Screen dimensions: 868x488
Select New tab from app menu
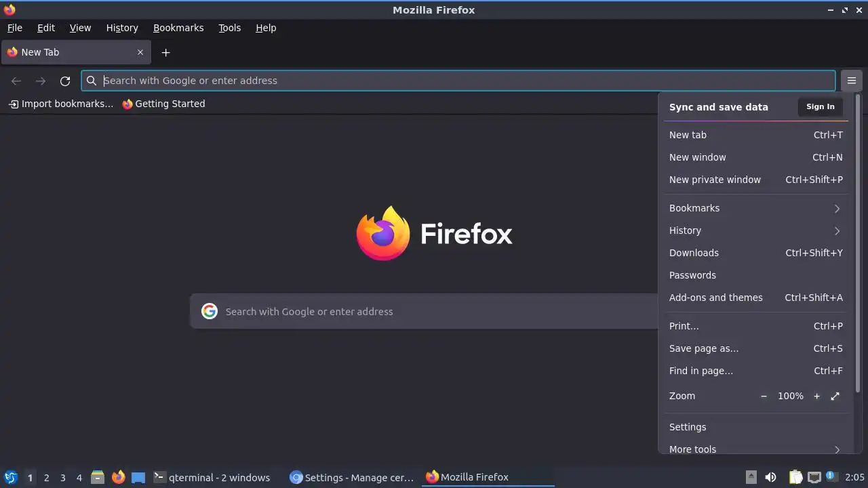(755, 135)
